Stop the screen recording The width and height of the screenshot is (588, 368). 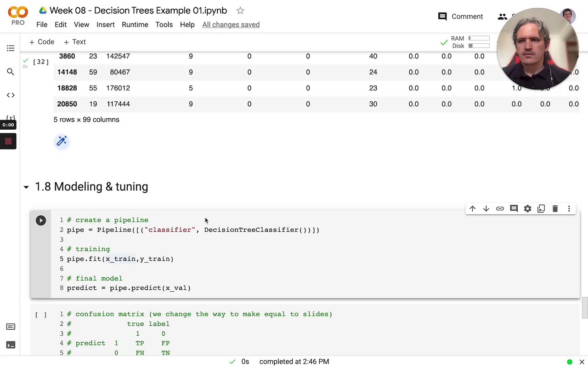click(x=8, y=141)
